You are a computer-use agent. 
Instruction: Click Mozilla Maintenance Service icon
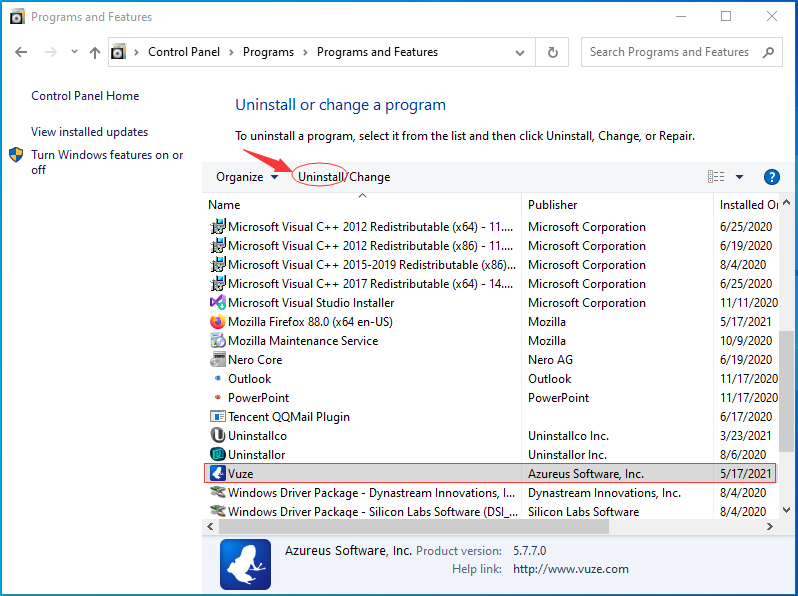point(218,340)
